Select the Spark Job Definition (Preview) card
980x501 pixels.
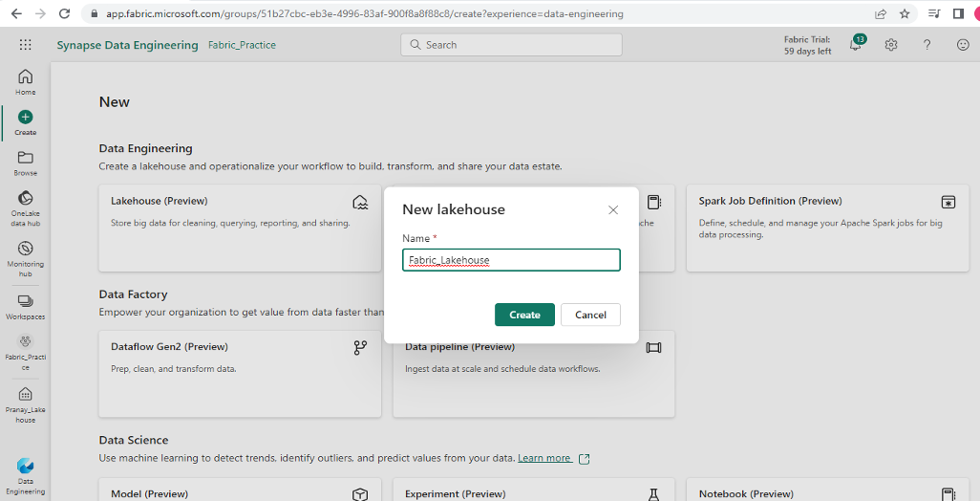click(x=827, y=228)
